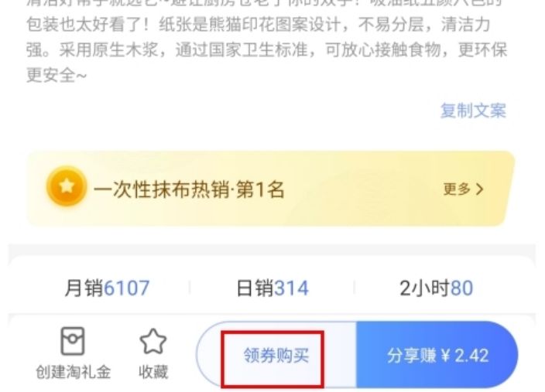
Task: Click the gold star medal badge
Action: (67, 186)
